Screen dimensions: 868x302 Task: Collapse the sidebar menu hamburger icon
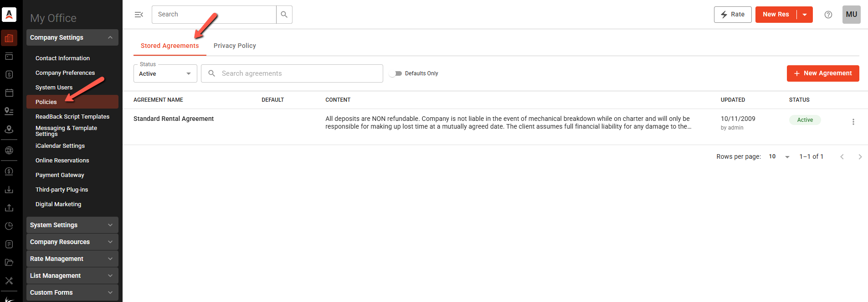pyautogui.click(x=139, y=15)
